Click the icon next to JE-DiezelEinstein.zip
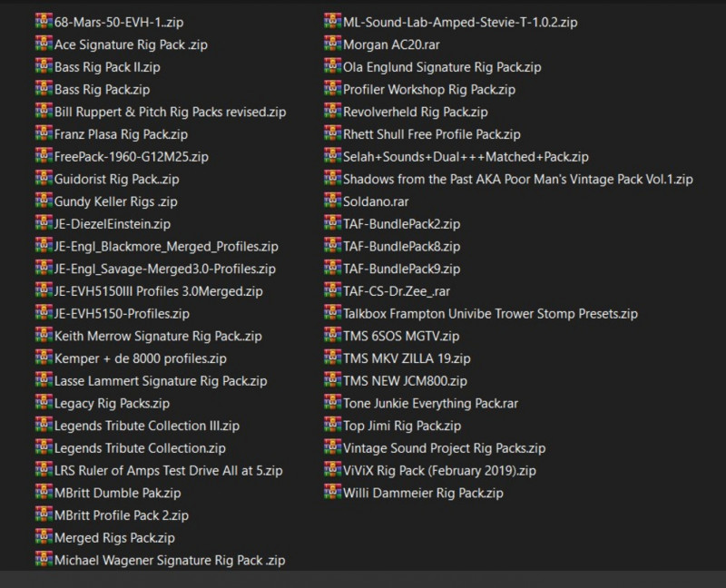This screenshot has width=726, height=588. click(x=43, y=223)
